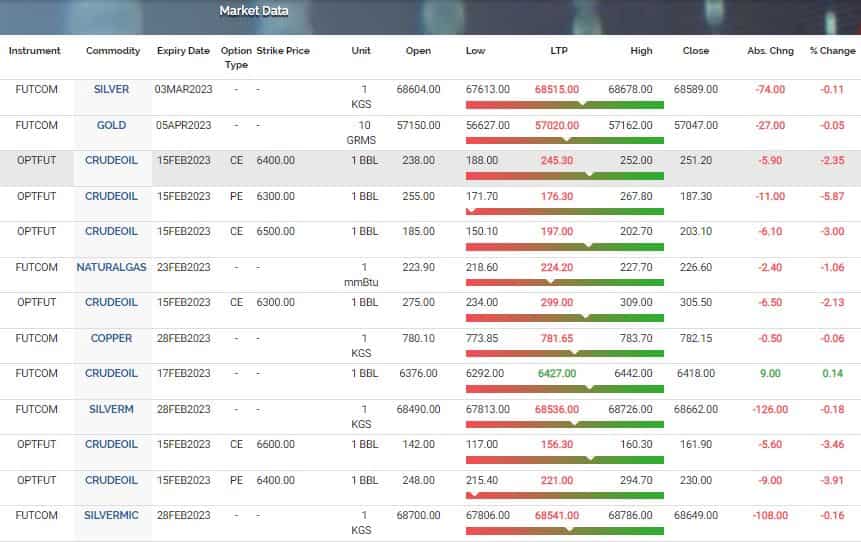The width and height of the screenshot is (861, 542).
Task: Click the GOLD low-high range bar
Action: tap(564, 141)
